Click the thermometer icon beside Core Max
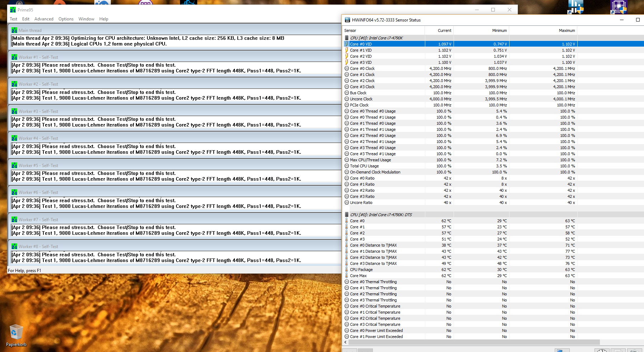The height and width of the screenshot is (352, 644). click(346, 275)
